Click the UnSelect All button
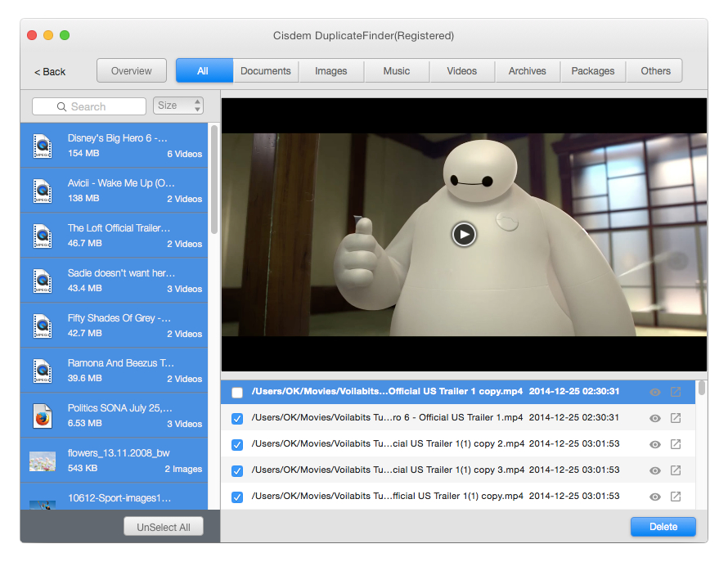This screenshot has width=728, height=562. (x=164, y=527)
